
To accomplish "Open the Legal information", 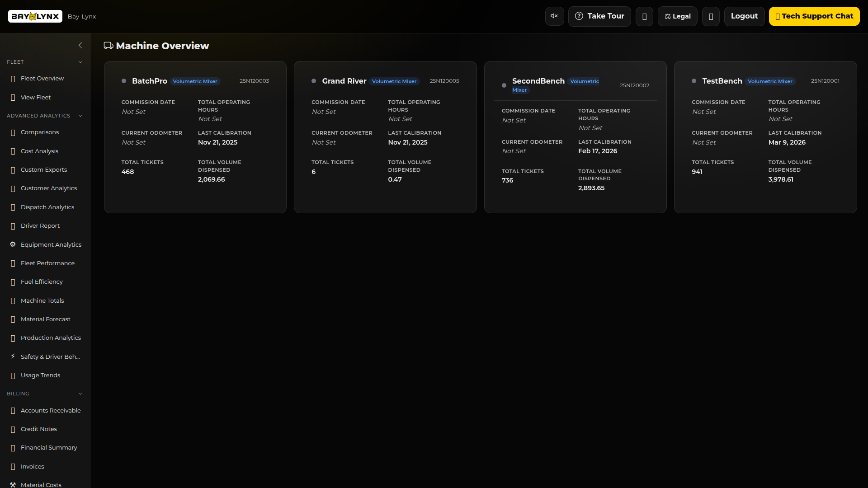I will (677, 16).
